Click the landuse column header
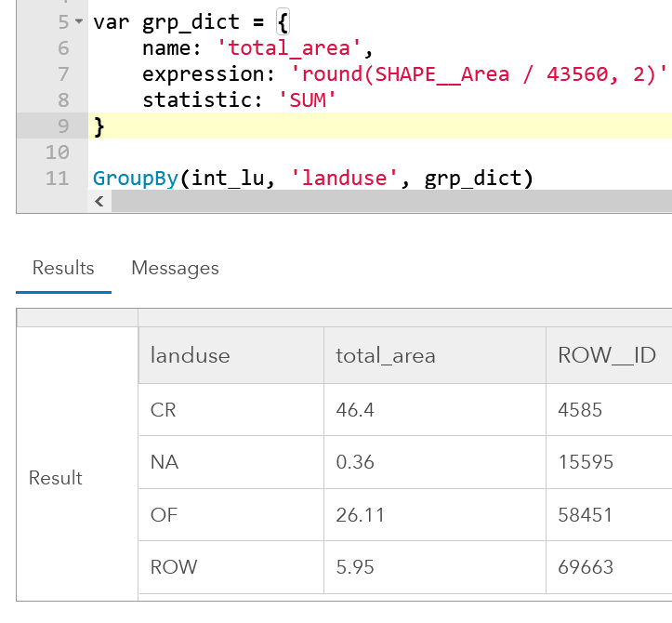This screenshot has width=672, height=623. (191, 355)
